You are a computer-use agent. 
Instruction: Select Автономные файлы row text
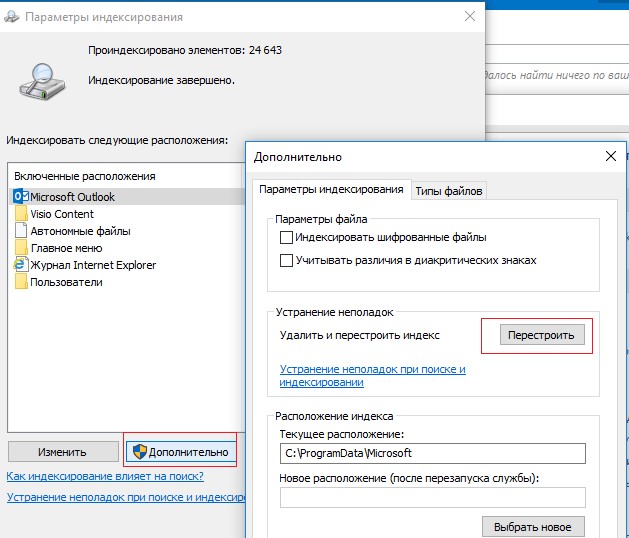[x=81, y=231]
